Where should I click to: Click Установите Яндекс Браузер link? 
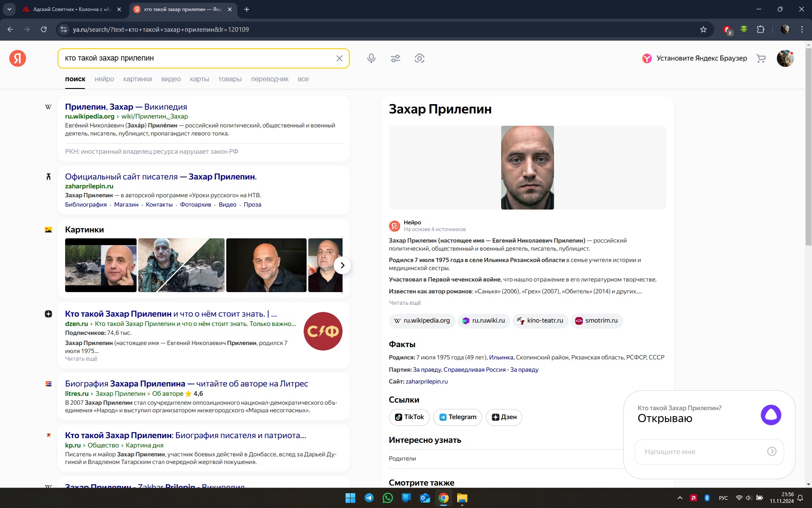pyautogui.click(x=694, y=58)
